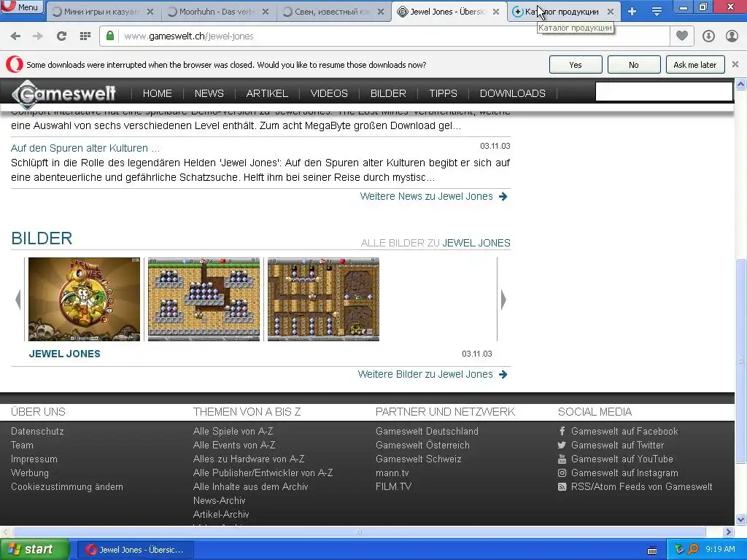Open TIPPS in site navigation
Image resolution: width=747 pixels, height=560 pixels.
click(x=443, y=93)
